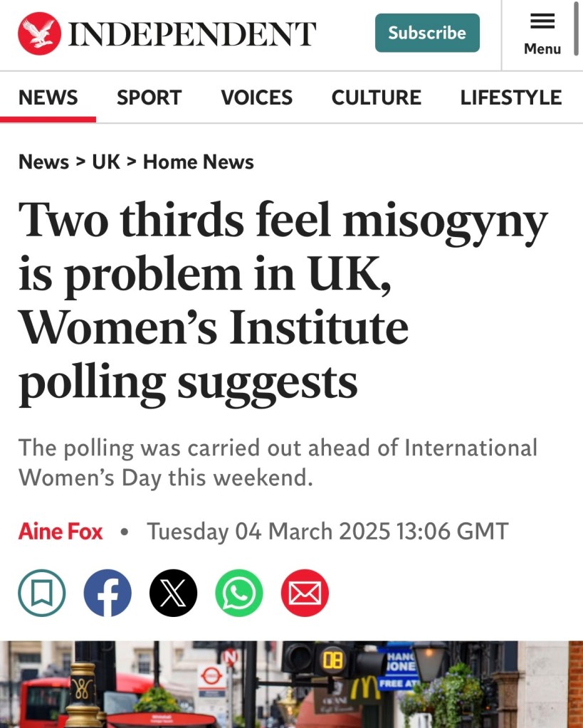Viewport: 583px width, 728px height.
Task: Bookmark this article with bookmark icon
Action: click(x=42, y=593)
